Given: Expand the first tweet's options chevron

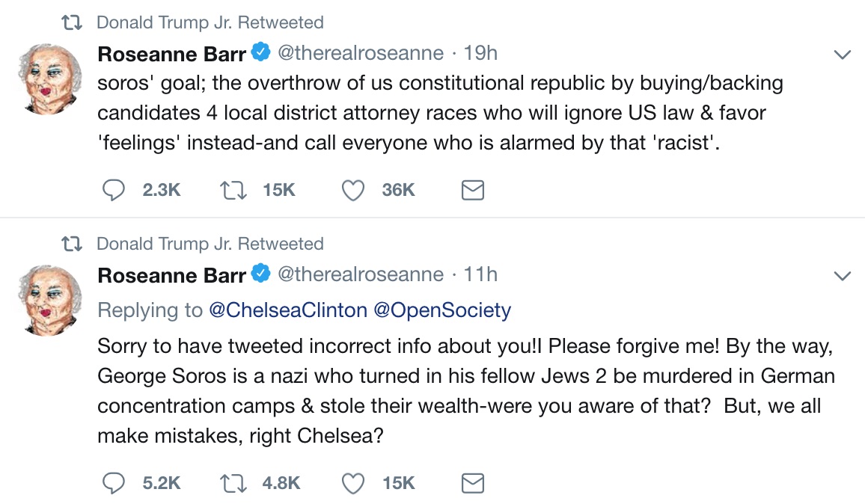Looking at the screenshot, I should coord(843,55).
